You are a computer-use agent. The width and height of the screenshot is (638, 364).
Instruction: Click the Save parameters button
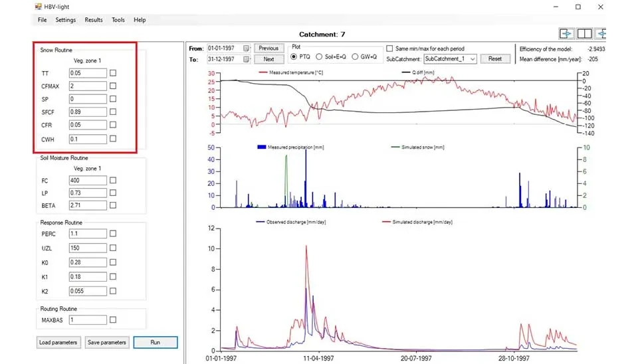click(106, 343)
